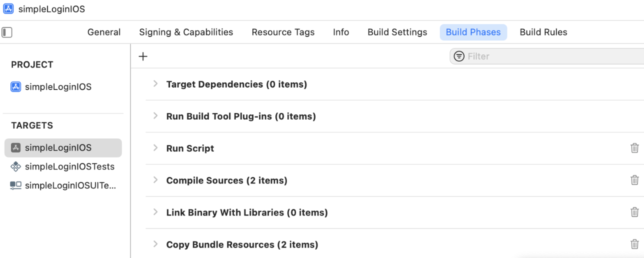
Task: Click trash icon for Compile Sources
Action: pos(634,180)
